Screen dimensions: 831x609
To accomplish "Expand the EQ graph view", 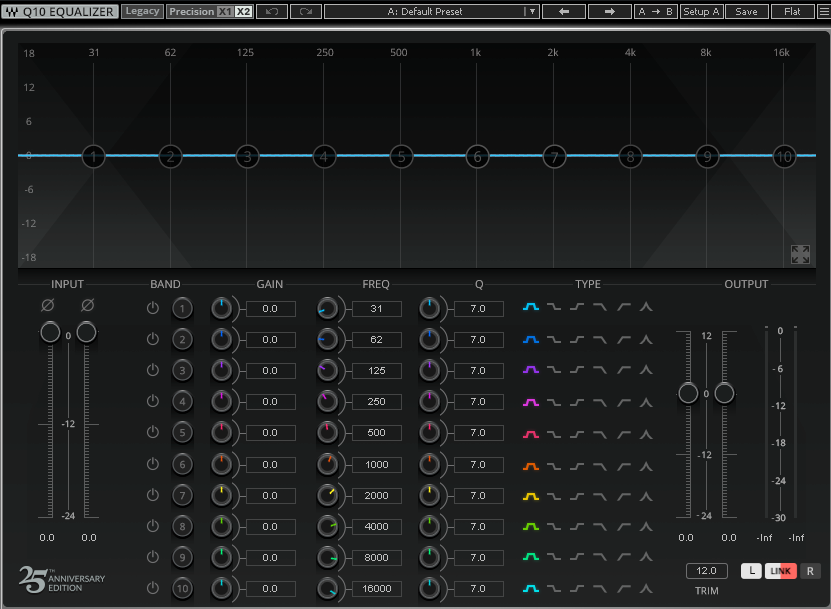I will [x=800, y=254].
